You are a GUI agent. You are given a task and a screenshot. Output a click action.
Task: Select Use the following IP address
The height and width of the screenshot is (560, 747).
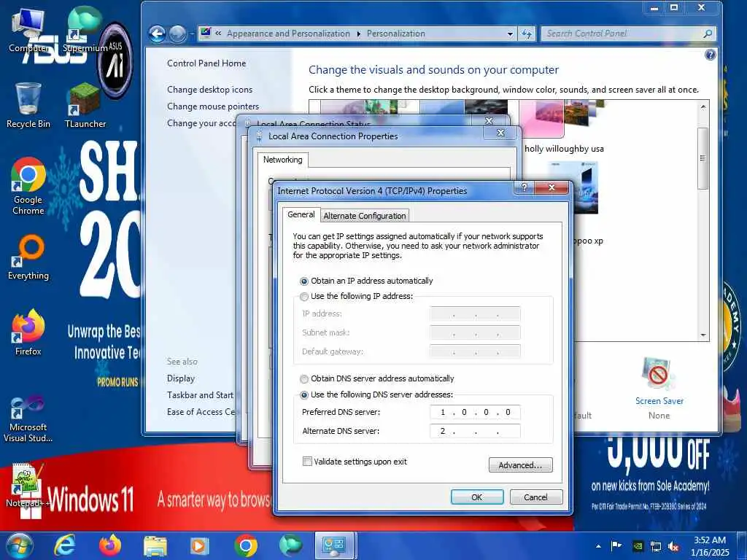pyautogui.click(x=304, y=297)
